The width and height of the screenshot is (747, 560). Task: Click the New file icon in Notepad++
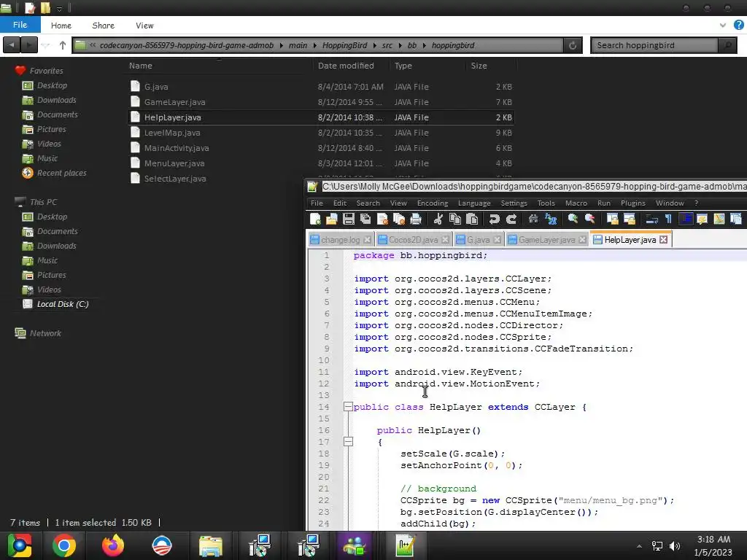click(x=315, y=219)
